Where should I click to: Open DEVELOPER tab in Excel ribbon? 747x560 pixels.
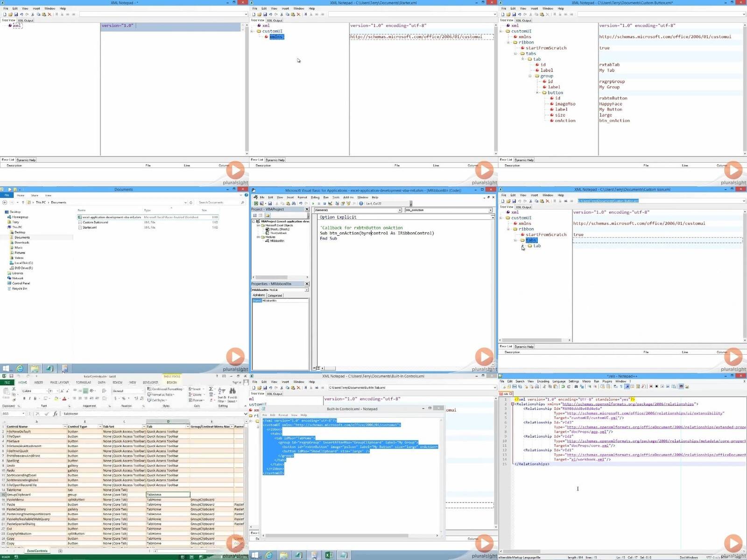point(150,382)
